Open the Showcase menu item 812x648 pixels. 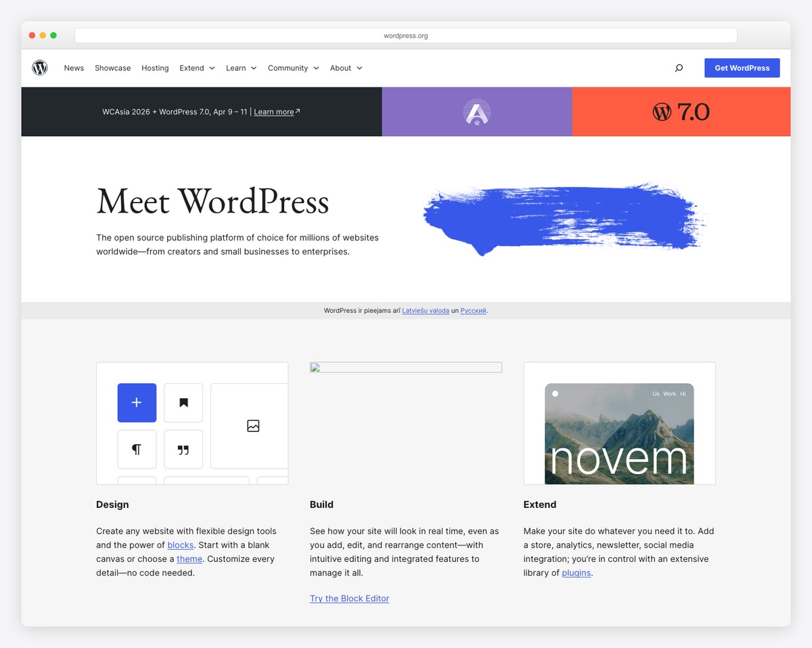[x=112, y=68]
